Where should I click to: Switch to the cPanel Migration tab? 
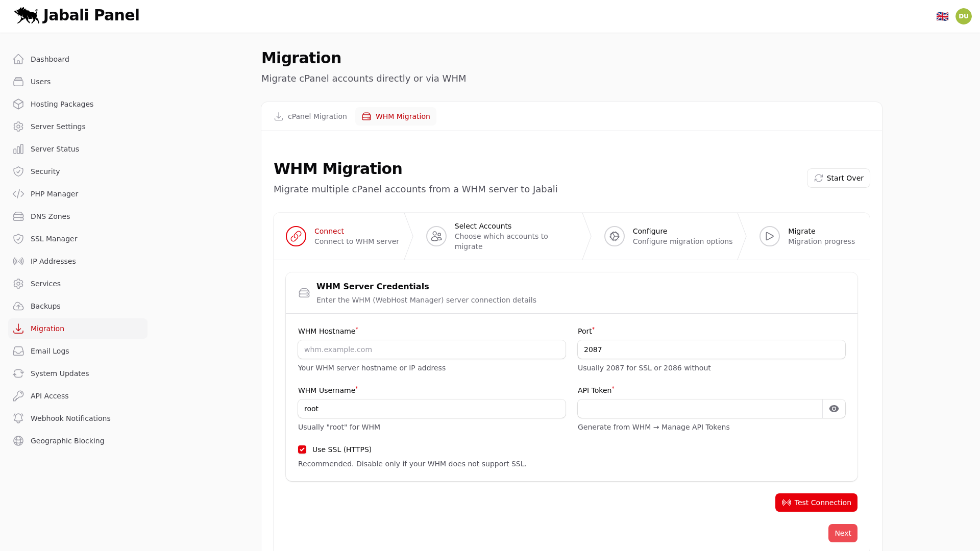click(310, 116)
